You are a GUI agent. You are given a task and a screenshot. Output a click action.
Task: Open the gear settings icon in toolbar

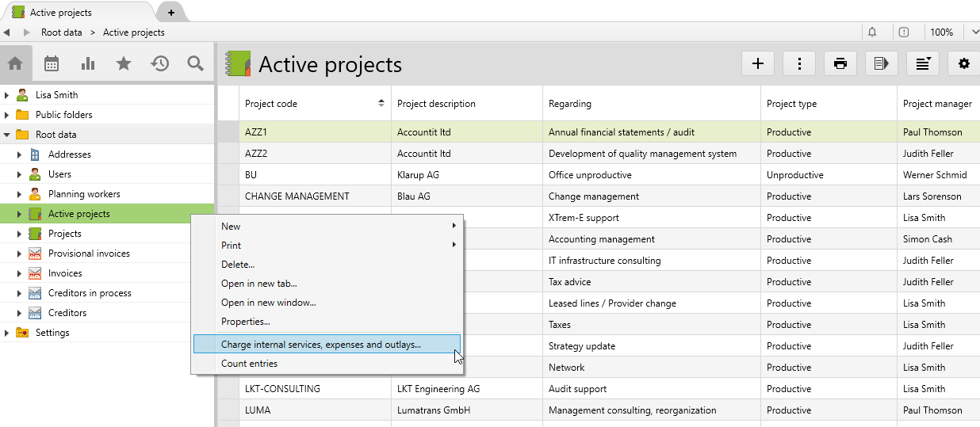[x=963, y=64]
